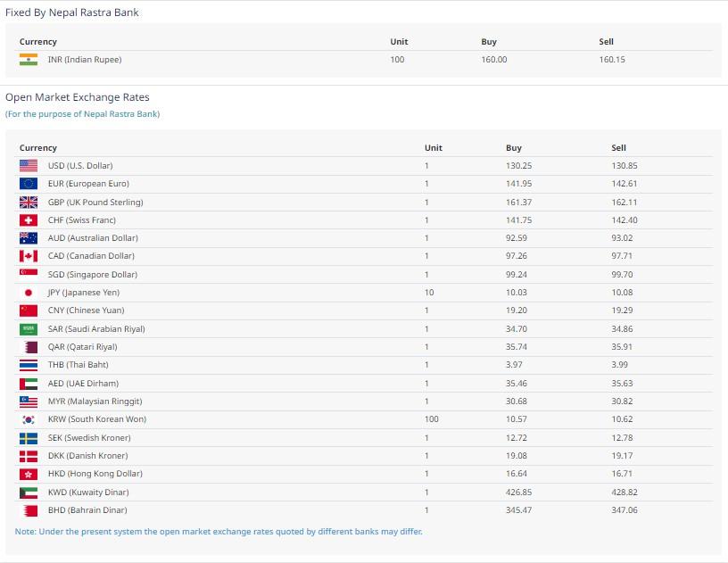The width and height of the screenshot is (728, 563).
Task: Click the Canadian Dollar flag icon
Action: [29, 257]
